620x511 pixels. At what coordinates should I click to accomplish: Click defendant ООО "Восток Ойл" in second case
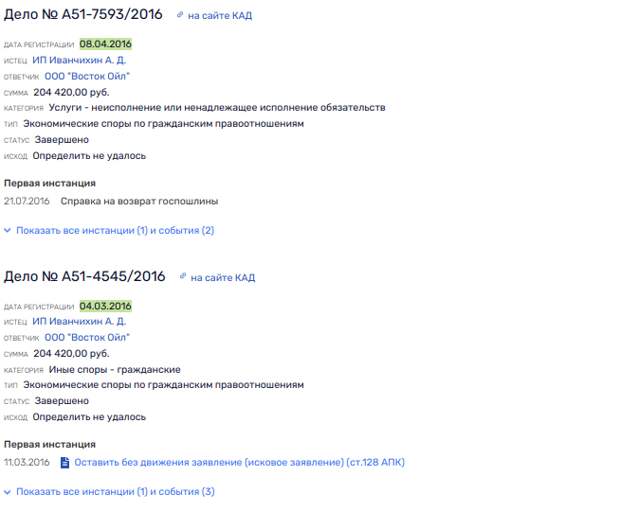(87, 338)
